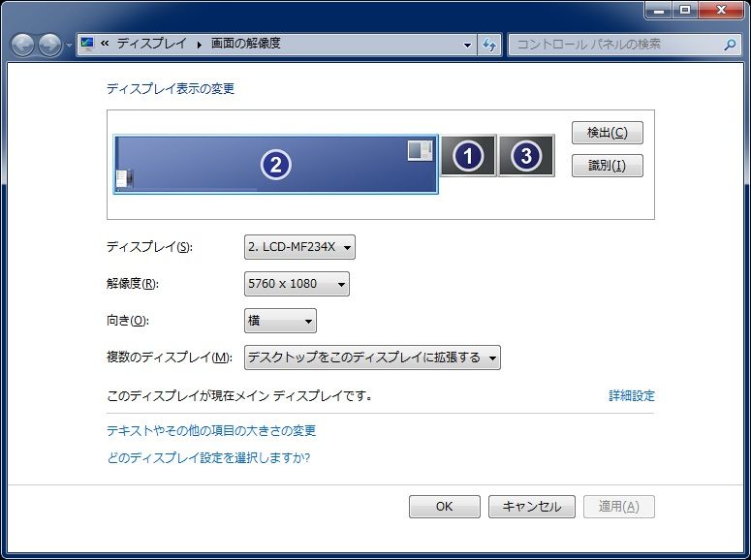Open the 複数のディスプレイ dropdown
751x560 pixels.
372,358
